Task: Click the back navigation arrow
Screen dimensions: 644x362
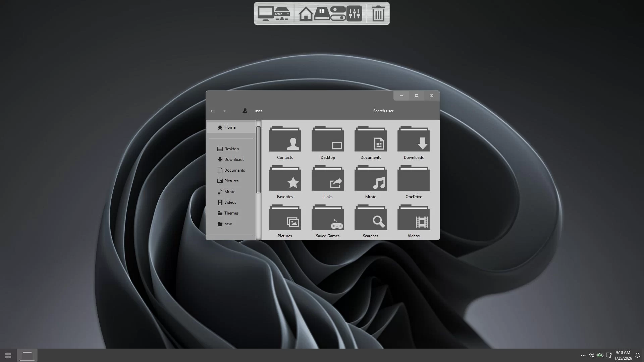Action: 212,111
